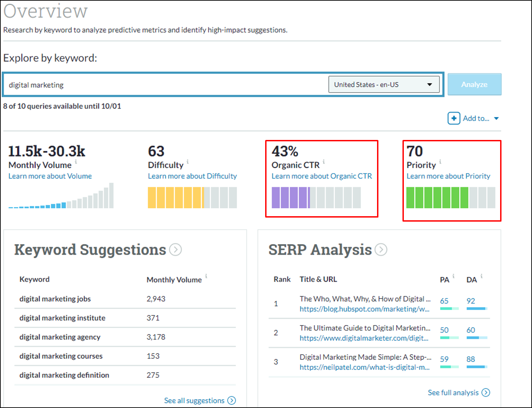Image resolution: width=532 pixels, height=408 pixels.
Task: Click the purple Organic CTR bar
Action: click(x=316, y=198)
